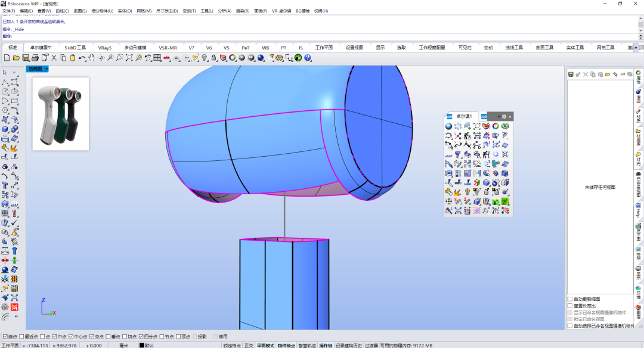Image resolution: width=644 pixels, height=348 pixels.
Task: Click the black layer color swatch
Action: coord(142,346)
